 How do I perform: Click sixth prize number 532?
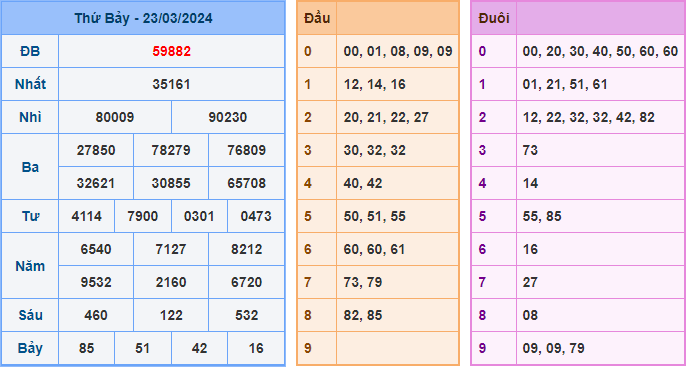246,315
